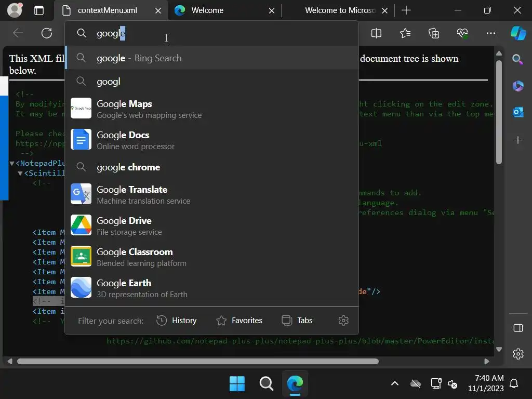Click the scroll left arrow
Image resolution: width=532 pixels, height=399 pixels.
pos(10,362)
